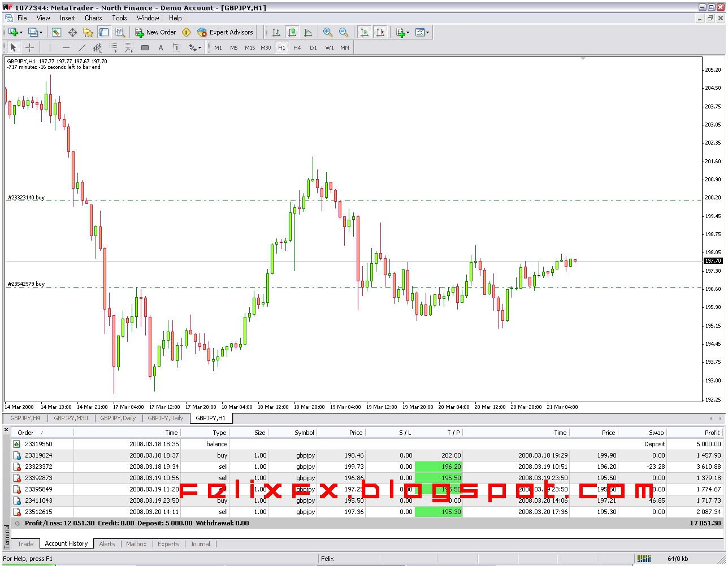Open the Strategy Tester icon

point(120,32)
